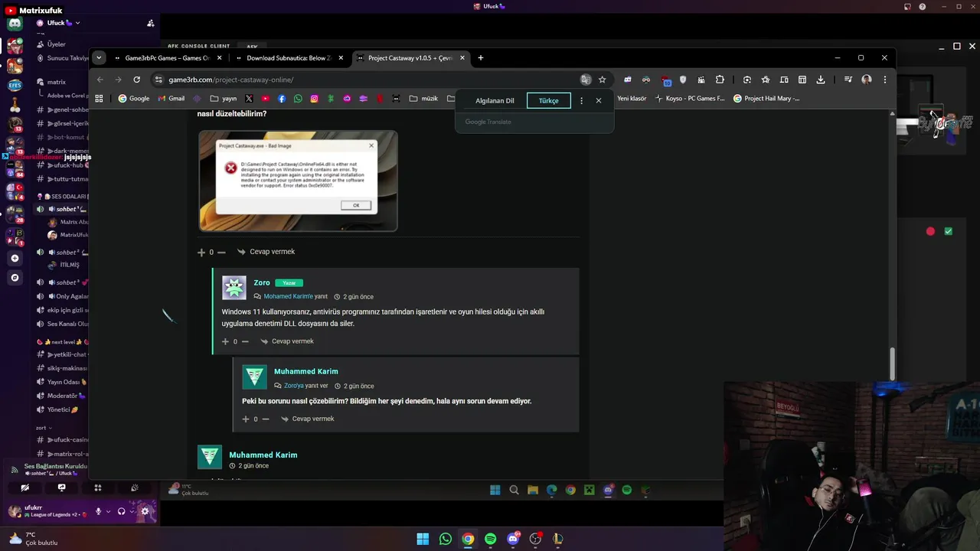Select the EFES server icon in Discord
Screen dimensions: 980x551
click(x=15, y=85)
